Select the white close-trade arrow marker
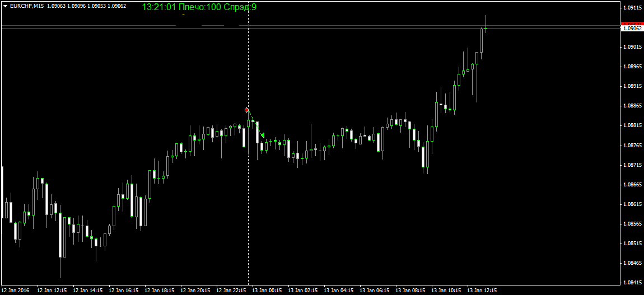Viewport: 644px width, 295px height. 263,135
